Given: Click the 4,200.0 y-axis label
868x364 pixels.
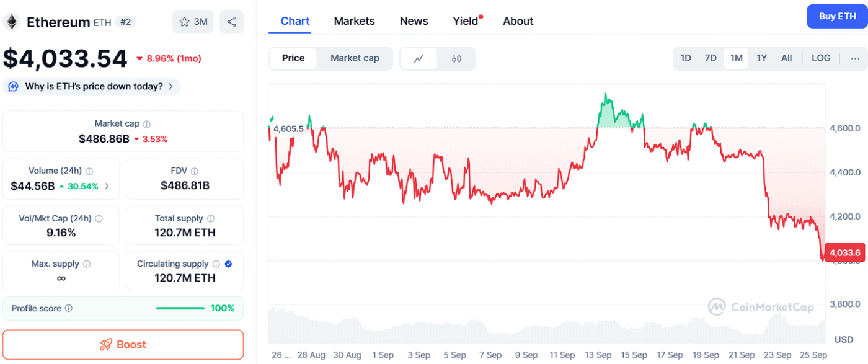Looking at the screenshot, I should pyautogui.click(x=845, y=216).
